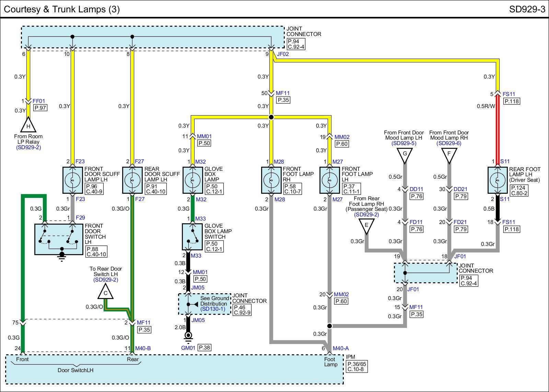Select the Front Door Switch LH symbol

pyautogui.click(x=59, y=239)
